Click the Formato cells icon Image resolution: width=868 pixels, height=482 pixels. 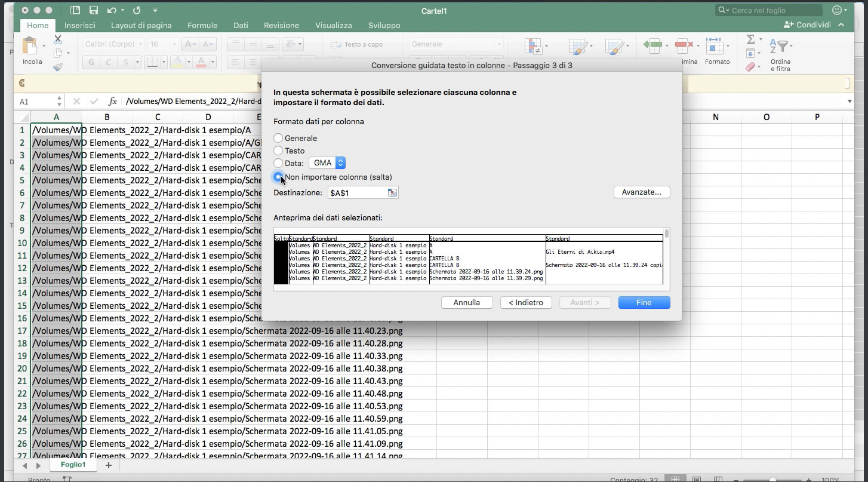(715, 45)
